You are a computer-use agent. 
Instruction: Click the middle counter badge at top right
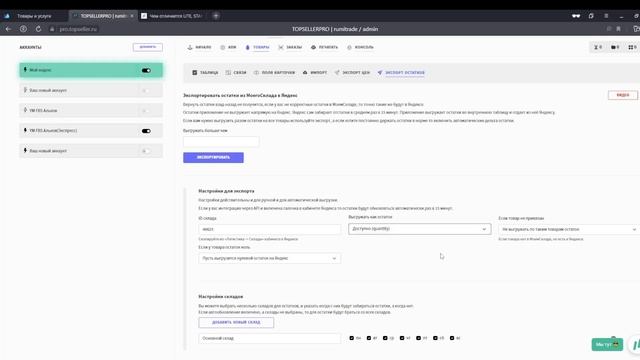tap(615, 47)
